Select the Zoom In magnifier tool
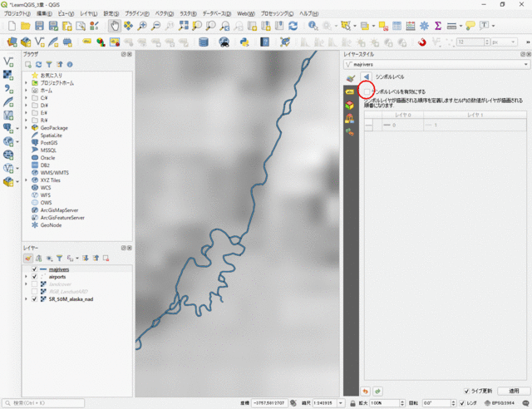The height and width of the screenshot is (409, 532). 142,26
